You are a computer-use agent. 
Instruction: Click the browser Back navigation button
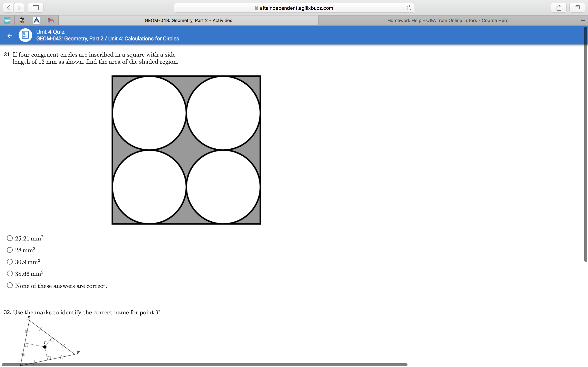(x=8, y=8)
